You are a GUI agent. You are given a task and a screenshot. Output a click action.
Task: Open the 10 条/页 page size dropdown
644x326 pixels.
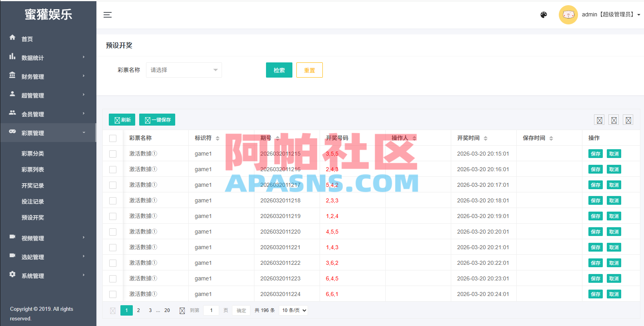(293, 310)
